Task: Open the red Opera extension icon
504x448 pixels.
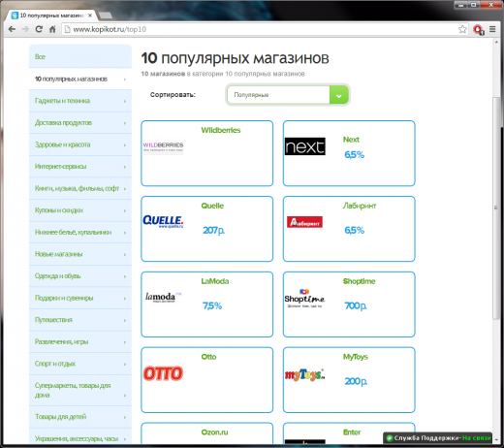Action: [478, 30]
